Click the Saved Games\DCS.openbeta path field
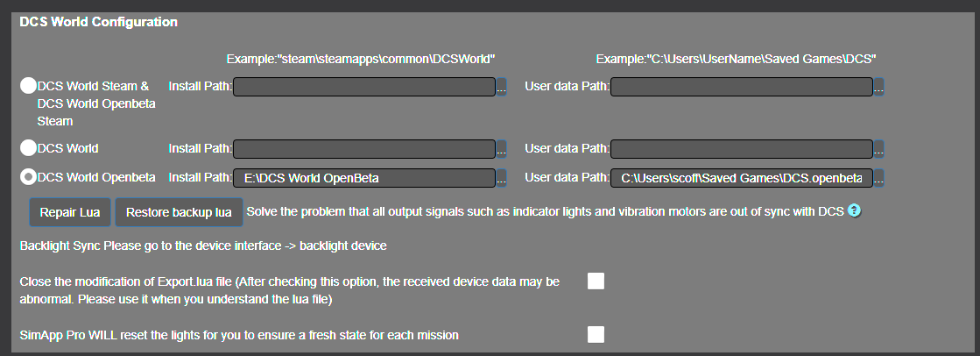This screenshot has width=980, height=356. [742, 178]
